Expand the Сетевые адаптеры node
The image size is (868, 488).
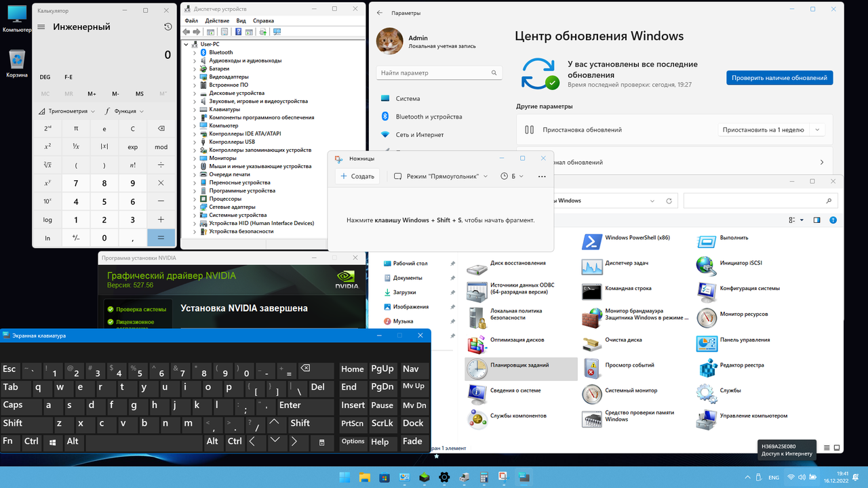195,207
